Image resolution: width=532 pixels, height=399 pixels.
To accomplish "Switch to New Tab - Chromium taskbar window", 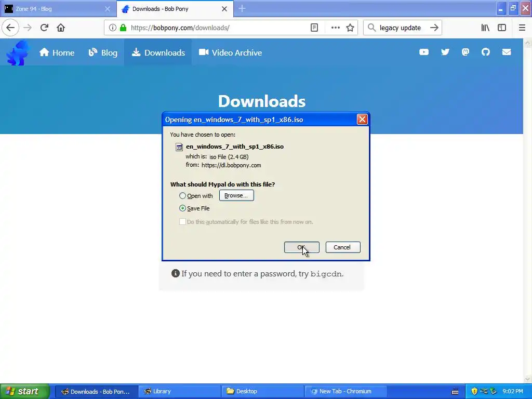I will 345,391.
